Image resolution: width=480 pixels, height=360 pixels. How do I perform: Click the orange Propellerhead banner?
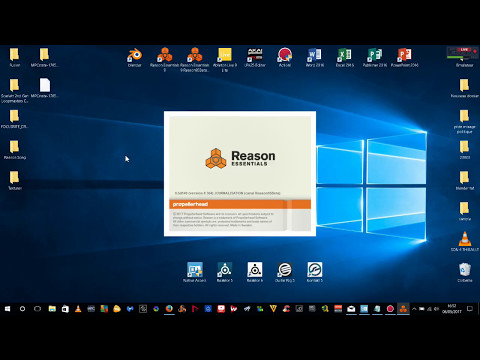(x=240, y=204)
